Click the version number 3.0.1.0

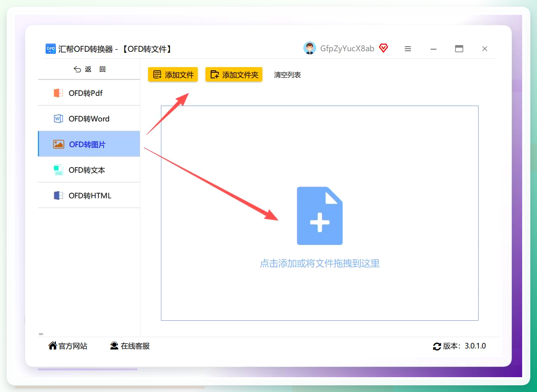[475, 346]
